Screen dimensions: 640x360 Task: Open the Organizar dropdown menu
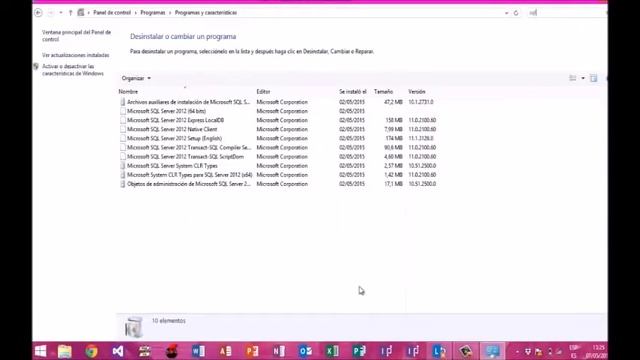pyautogui.click(x=136, y=78)
